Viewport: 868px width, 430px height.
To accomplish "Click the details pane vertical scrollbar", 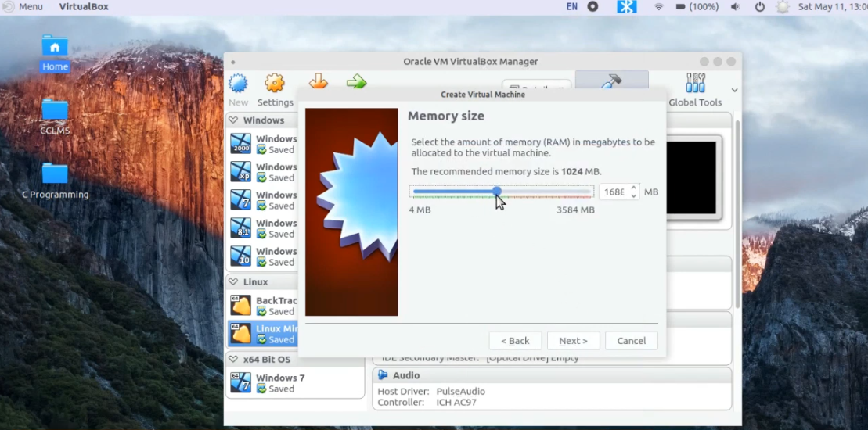I will point(737,213).
